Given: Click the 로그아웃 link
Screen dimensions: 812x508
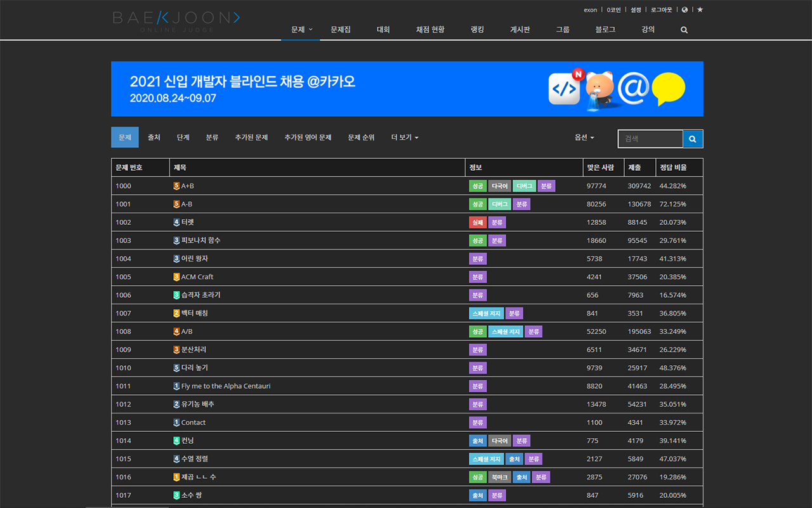Looking at the screenshot, I should pos(661,10).
